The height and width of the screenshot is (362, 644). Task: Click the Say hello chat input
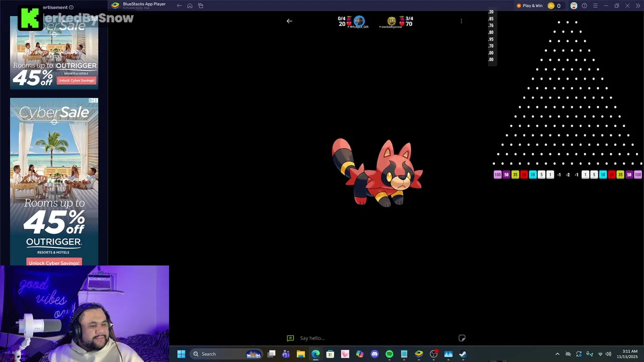[x=377, y=338]
